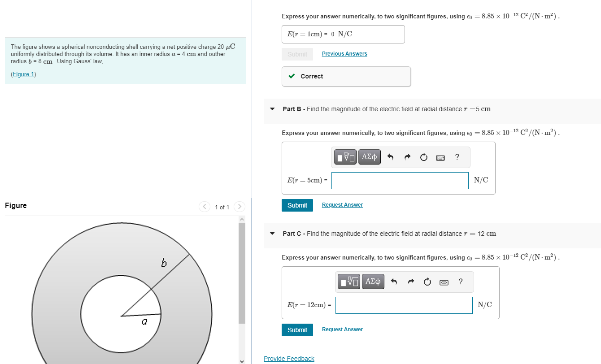Viewport: 601px width, 364px height.
Task: Open the ΑΣφ Greek symbols palette in Part B
Action: click(370, 157)
